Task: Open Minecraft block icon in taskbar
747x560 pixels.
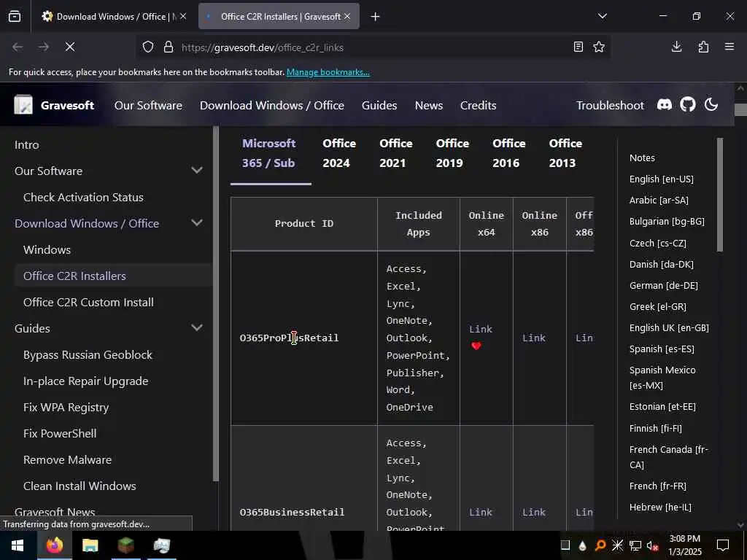Action: click(125, 545)
